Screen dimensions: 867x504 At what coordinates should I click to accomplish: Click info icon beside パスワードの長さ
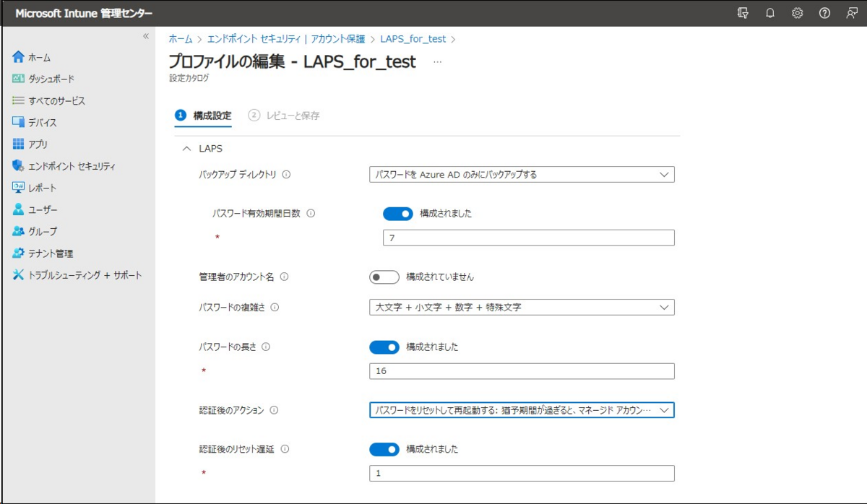point(266,347)
